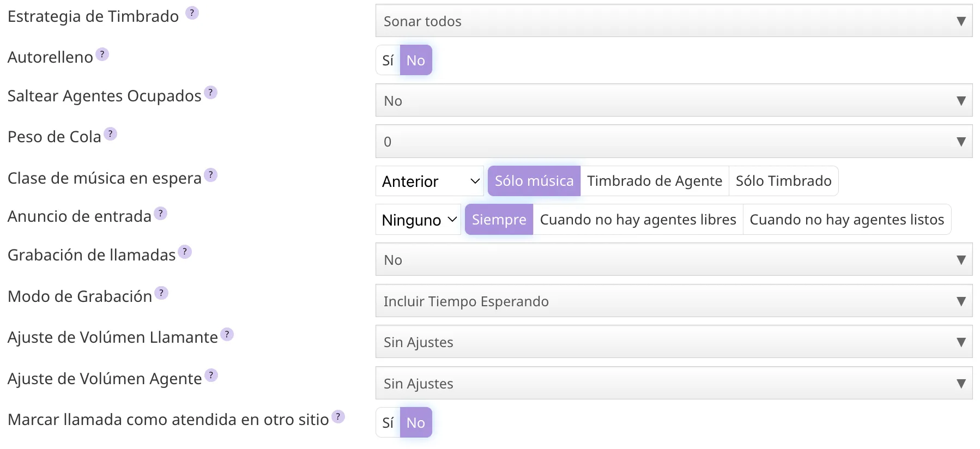Image resolution: width=980 pixels, height=449 pixels.
Task: Show help for Peso de Cola
Action: pyautogui.click(x=110, y=134)
